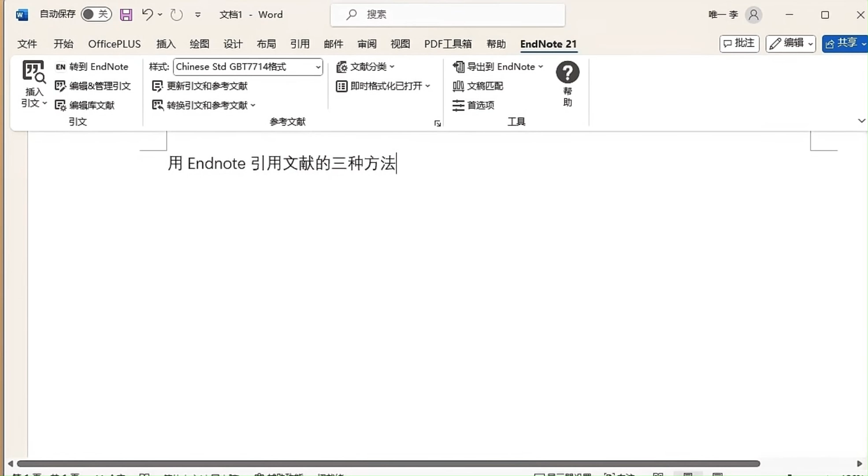Click the heading text 用 Endnote 引用文献的三种方法
The width and height of the screenshot is (868, 476).
(x=282, y=164)
